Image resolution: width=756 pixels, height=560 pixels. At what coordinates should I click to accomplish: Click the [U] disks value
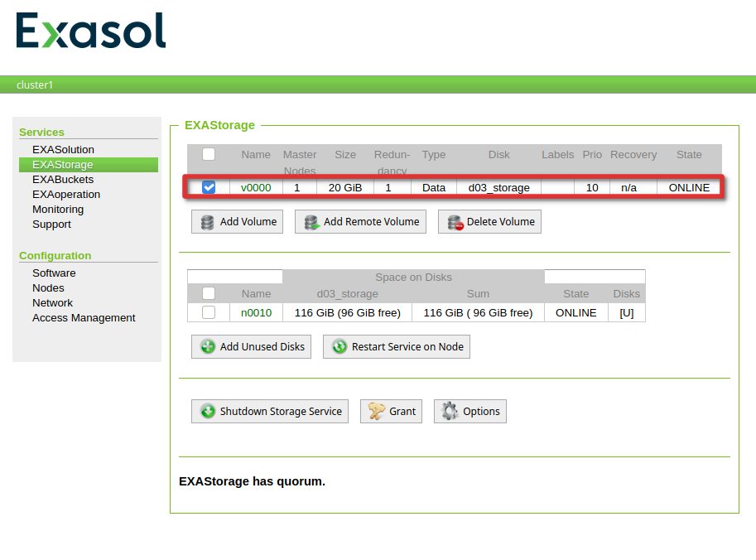pos(626,312)
